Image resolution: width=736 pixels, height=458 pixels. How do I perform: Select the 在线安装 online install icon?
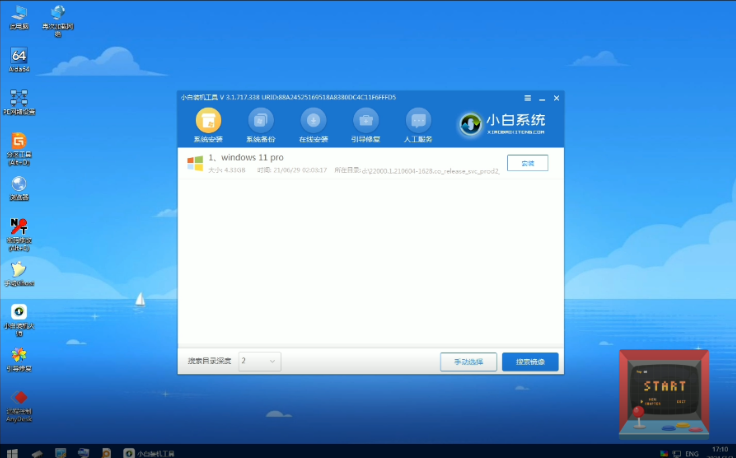click(x=313, y=121)
